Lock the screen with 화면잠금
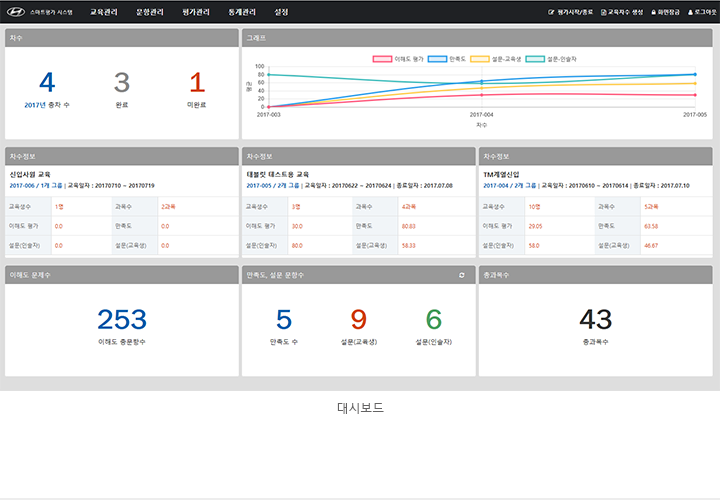720x500 pixels. click(x=665, y=12)
